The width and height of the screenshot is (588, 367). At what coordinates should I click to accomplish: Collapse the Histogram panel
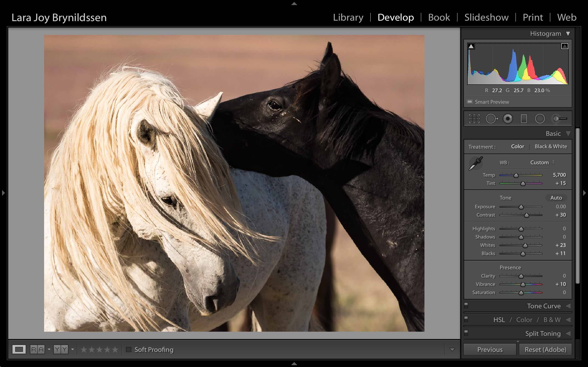tap(568, 33)
